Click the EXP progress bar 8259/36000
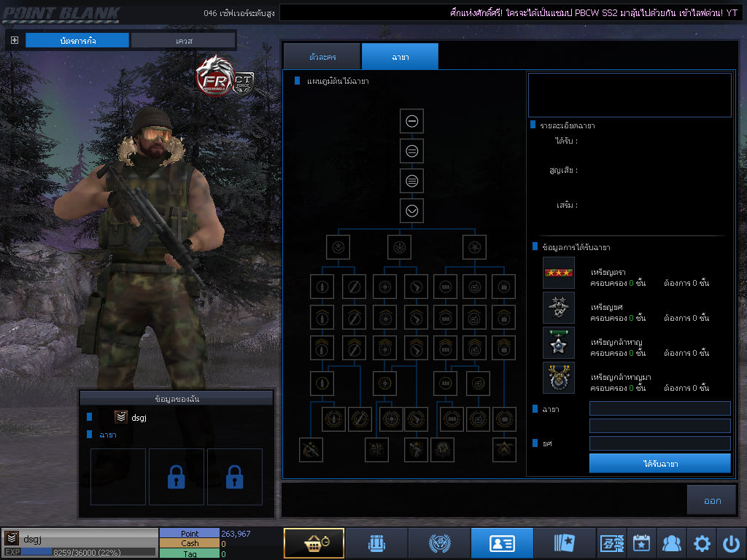This screenshot has height=560, width=747. (x=88, y=553)
